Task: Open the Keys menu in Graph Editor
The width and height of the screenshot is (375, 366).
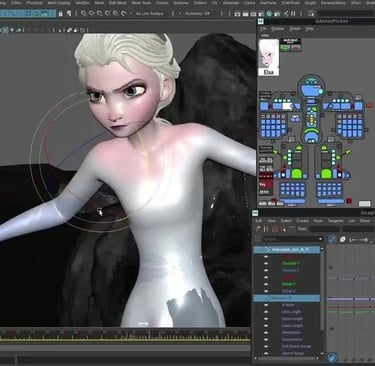Action: tap(318, 221)
